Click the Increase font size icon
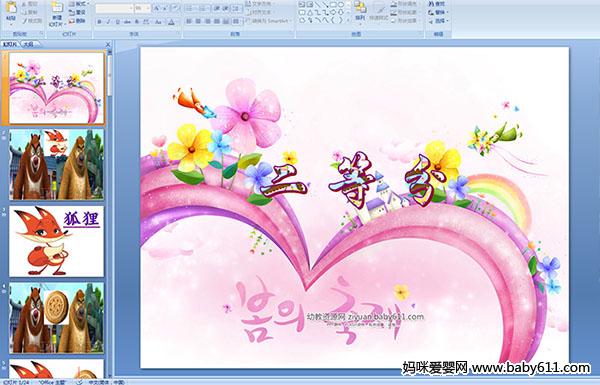The image size is (600, 385). pos(157,8)
